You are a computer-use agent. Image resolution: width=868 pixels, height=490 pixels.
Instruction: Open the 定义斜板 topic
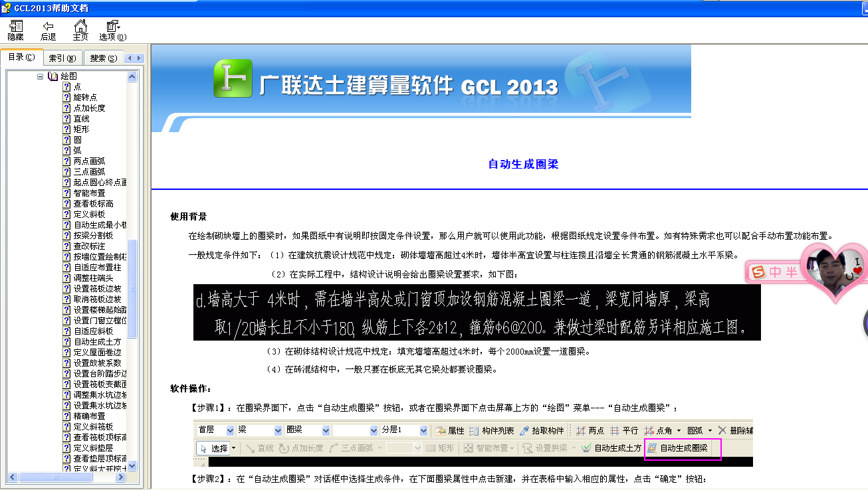(89, 214)
